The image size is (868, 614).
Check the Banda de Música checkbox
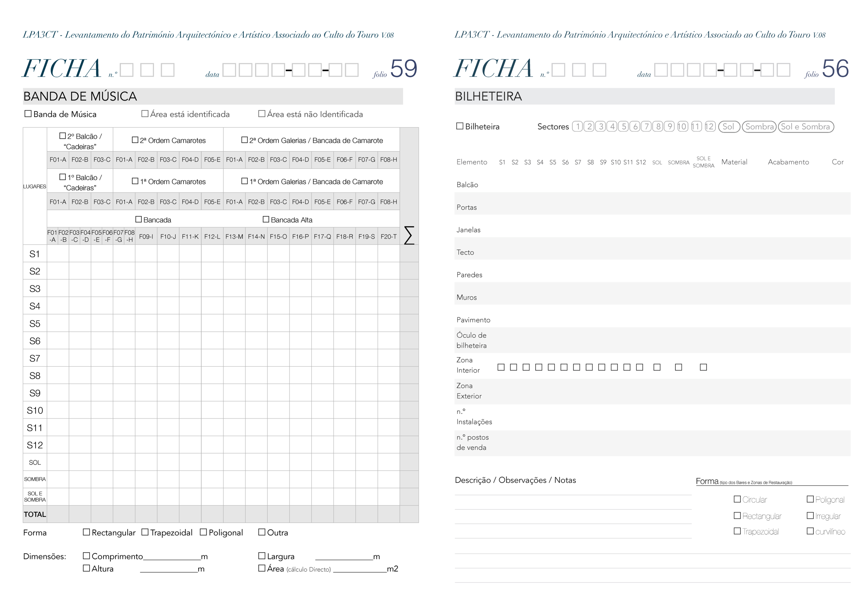[28, 113]
